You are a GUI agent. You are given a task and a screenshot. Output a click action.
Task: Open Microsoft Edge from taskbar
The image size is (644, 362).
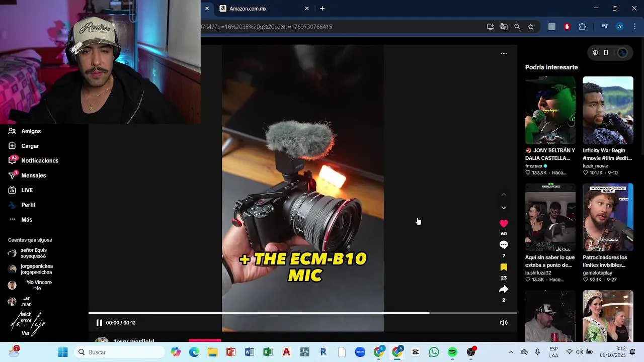(x=194, y=352)
